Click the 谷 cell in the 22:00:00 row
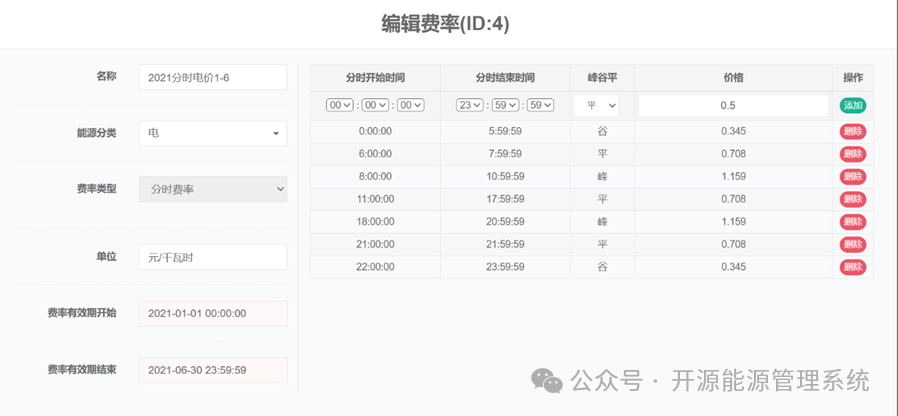Viewport: 898px width, 416px height. (x=602, y=267)
